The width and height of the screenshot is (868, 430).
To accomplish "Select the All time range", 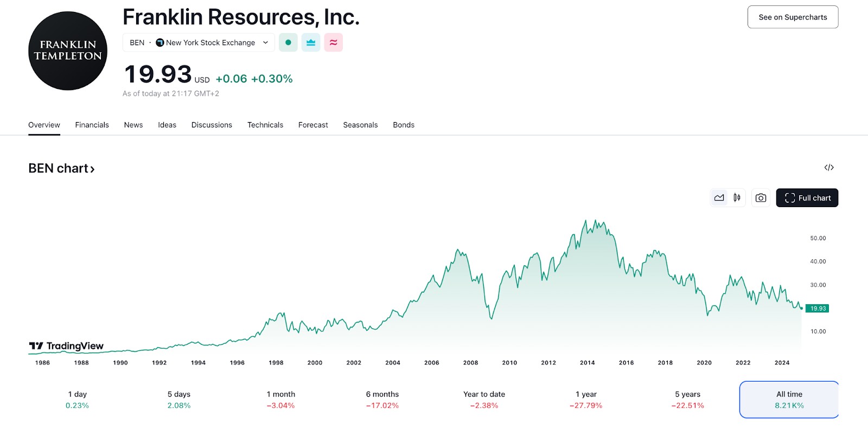I will (x=789, y=400).
